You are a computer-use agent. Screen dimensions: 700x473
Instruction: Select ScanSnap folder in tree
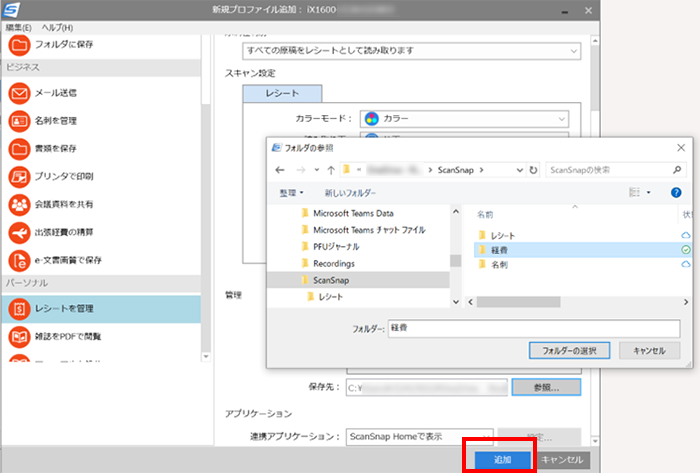point(358,280)
